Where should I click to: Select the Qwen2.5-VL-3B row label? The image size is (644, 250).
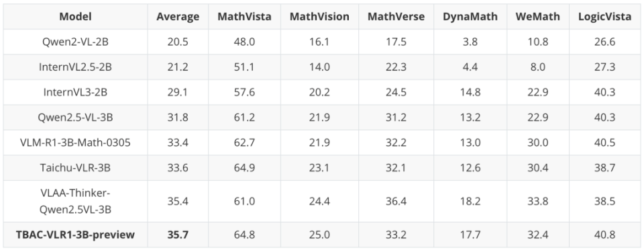[x=76, y=118]
